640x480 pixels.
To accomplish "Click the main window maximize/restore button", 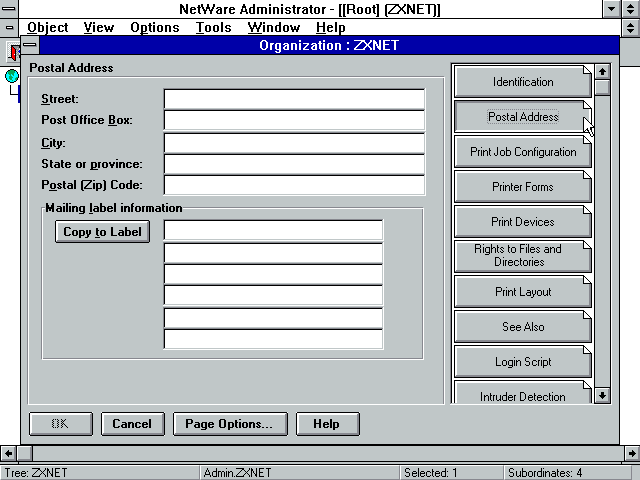I will [x=631, y=9].
